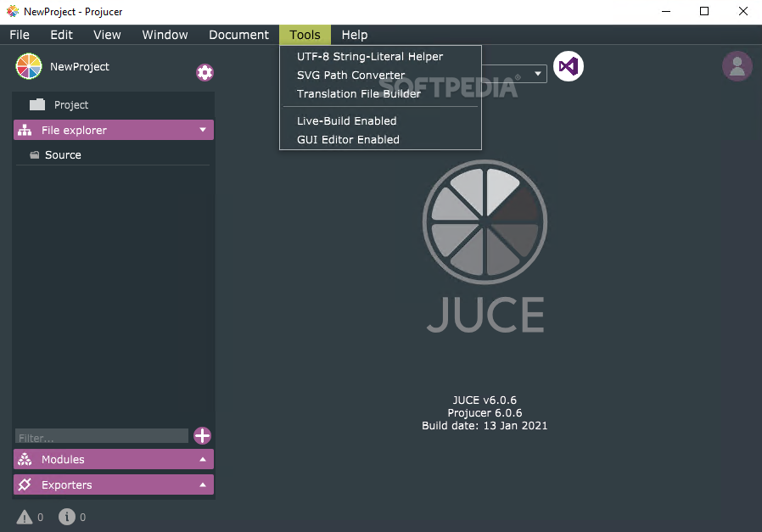Screen dimensions: 762x532
Task: Close the Projucer window
Action: click(x=743, y=12)
